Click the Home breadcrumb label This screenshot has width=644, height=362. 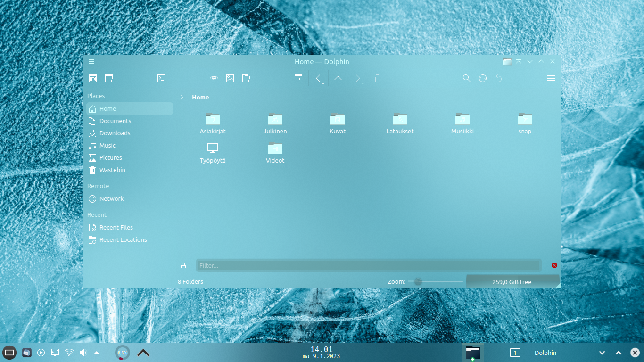pos(200,97)
